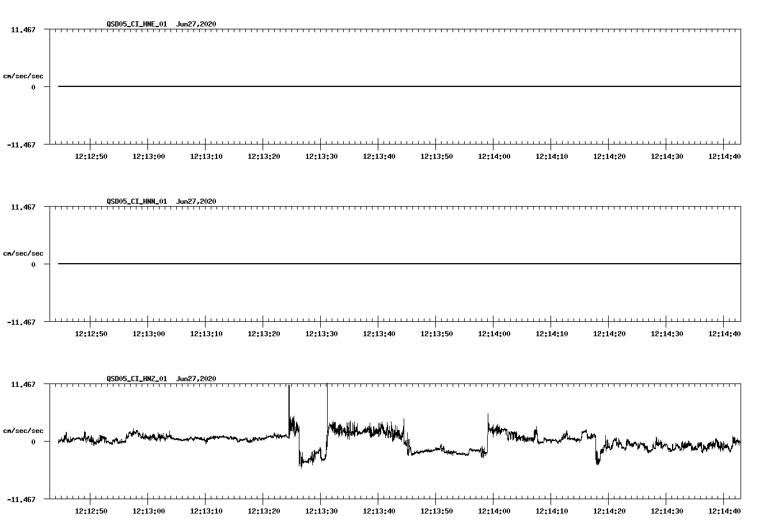
Task: Click the -11.467 lower limit of HNE plot
Action: click(21, 145)
